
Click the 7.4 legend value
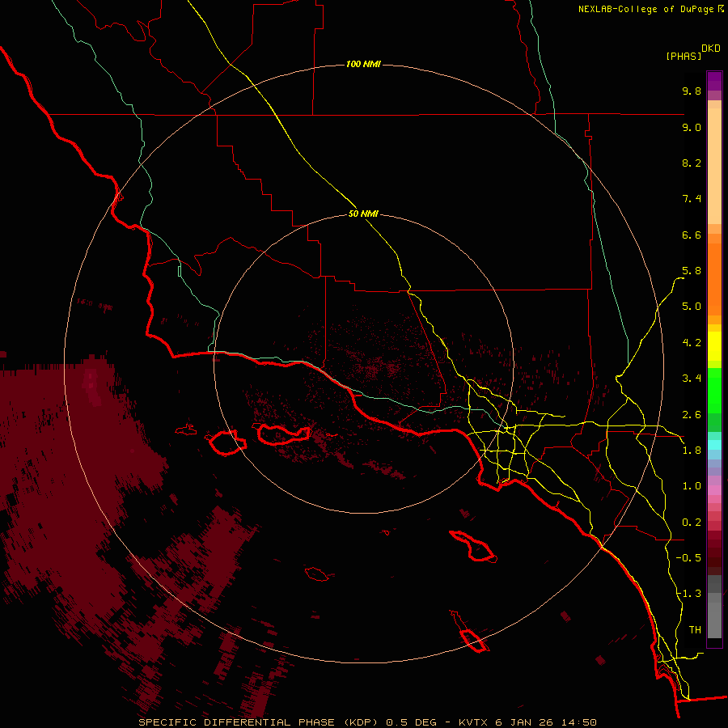692,199
